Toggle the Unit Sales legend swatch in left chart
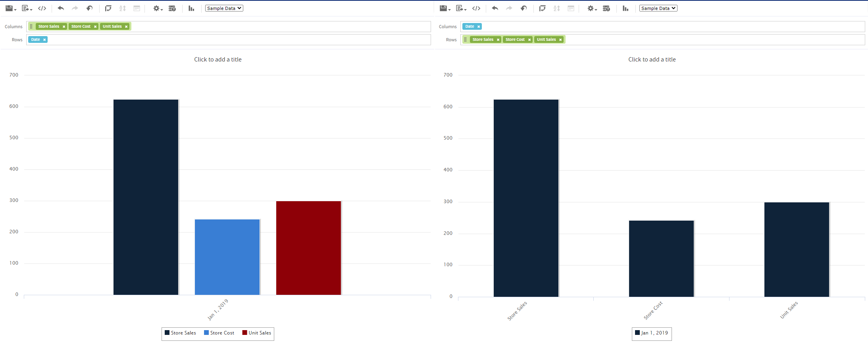 [x=245, y=333]
